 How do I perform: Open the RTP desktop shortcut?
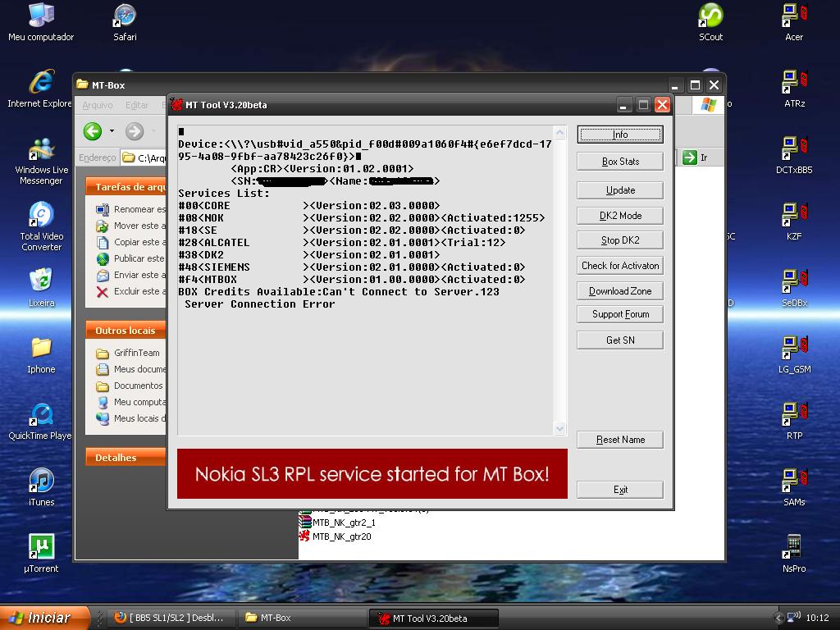[x=794, y=421]
